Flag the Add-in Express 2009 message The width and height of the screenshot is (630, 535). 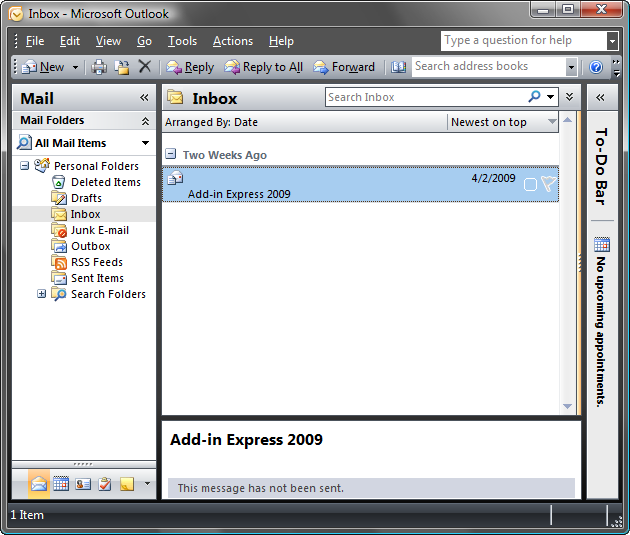click(x=548, y=184)
